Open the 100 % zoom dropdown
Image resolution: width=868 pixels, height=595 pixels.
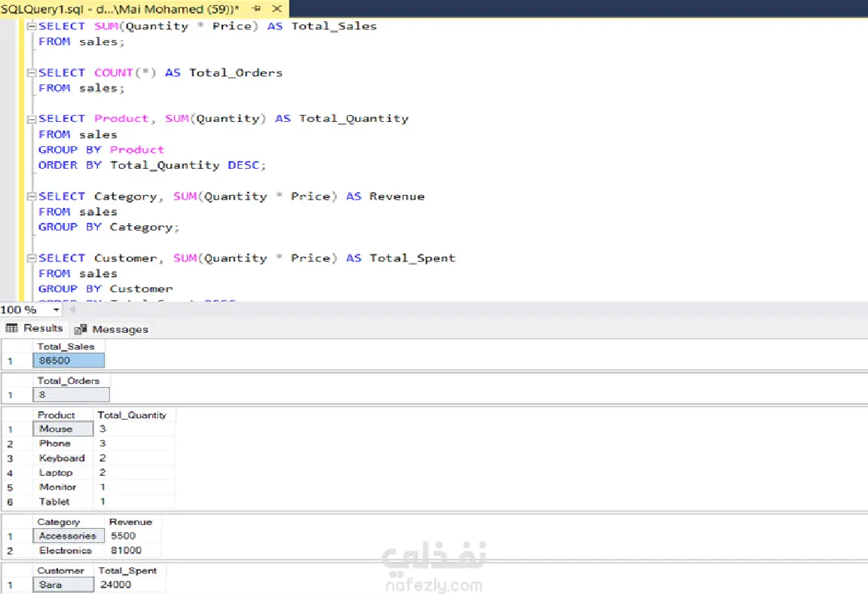[x=56, y=310]
